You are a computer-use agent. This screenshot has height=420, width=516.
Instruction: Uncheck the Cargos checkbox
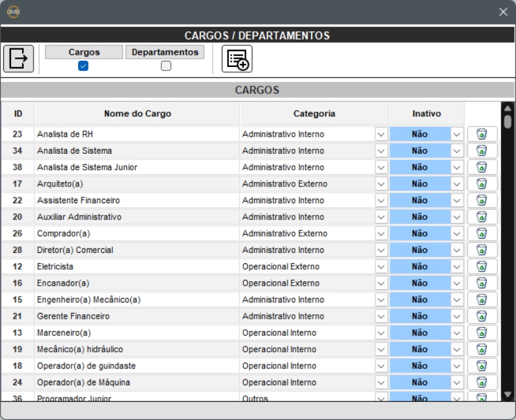coord(83,66)
